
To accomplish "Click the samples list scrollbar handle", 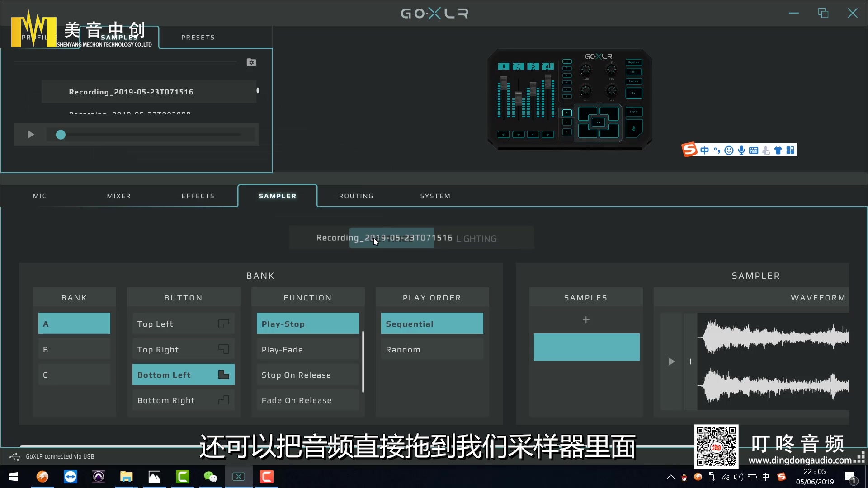I will coord(258,90).
